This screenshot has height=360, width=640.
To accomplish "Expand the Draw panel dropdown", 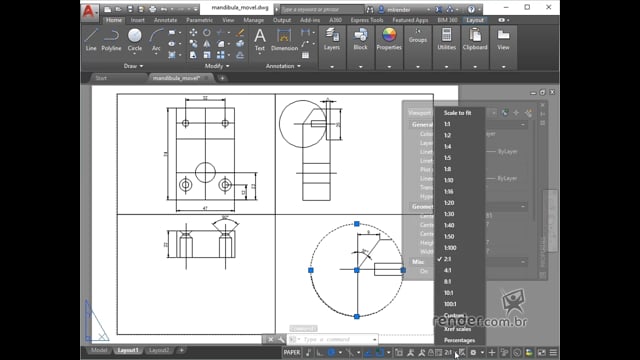I will click(133, 66).
